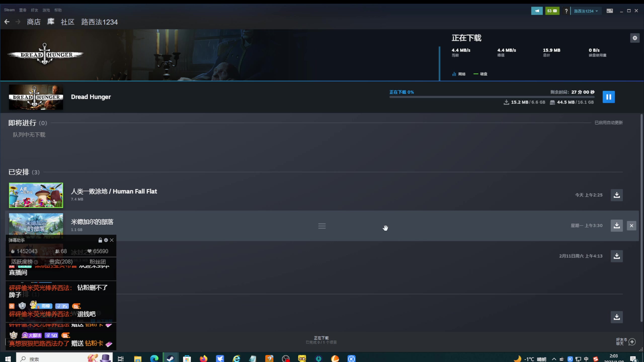This screenshot has width=644, height=362.
Task: Click 已启用自动更新 auto-update link
Action: click(x=609, y=123)
